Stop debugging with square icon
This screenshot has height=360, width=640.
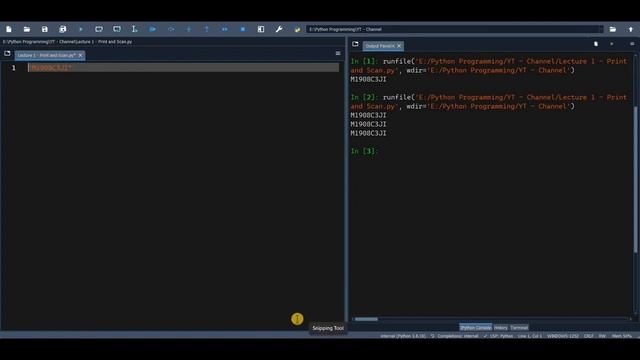243,29
